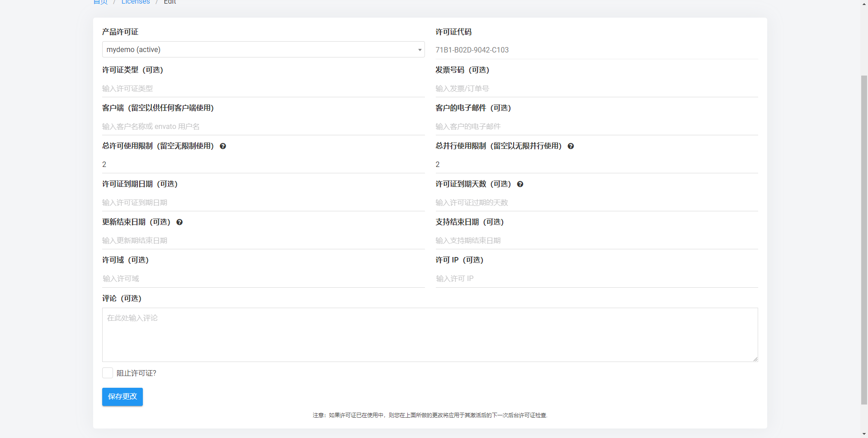Click help icon next to 总许可使用限制
Viewport: 868px width, 438px height.
coord(223,146)
